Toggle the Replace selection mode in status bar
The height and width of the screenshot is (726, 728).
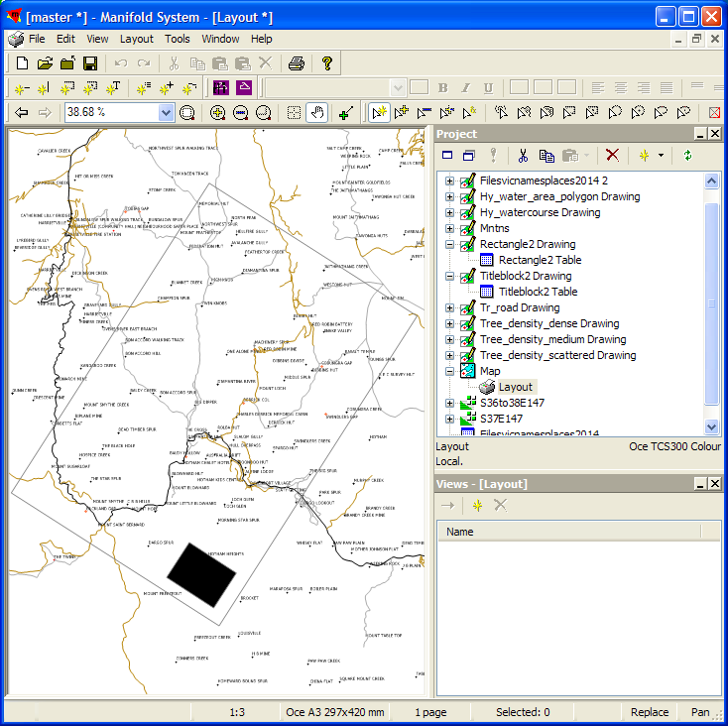650,712
